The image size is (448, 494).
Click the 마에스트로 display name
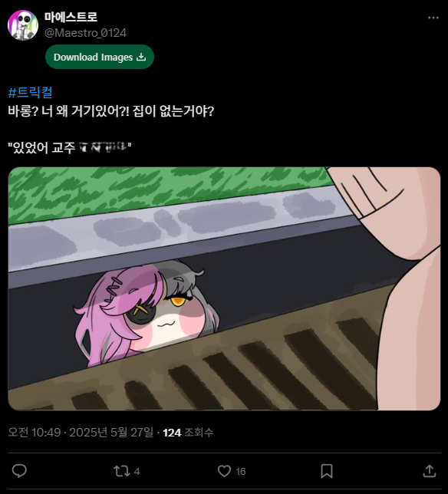point(71,17)
